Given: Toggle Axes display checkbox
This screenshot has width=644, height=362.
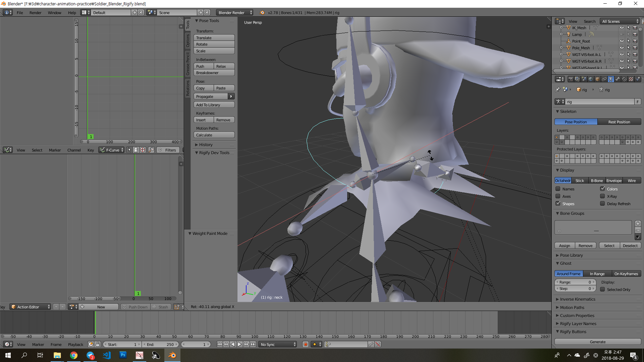Looking at the screenshot, I should coord(558,196).
